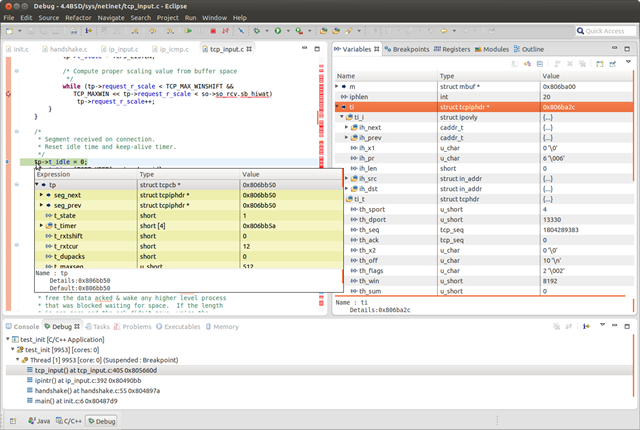Click the iphlen variable row
This screenshot has width=640, height=430.
(x=484, y=96)
